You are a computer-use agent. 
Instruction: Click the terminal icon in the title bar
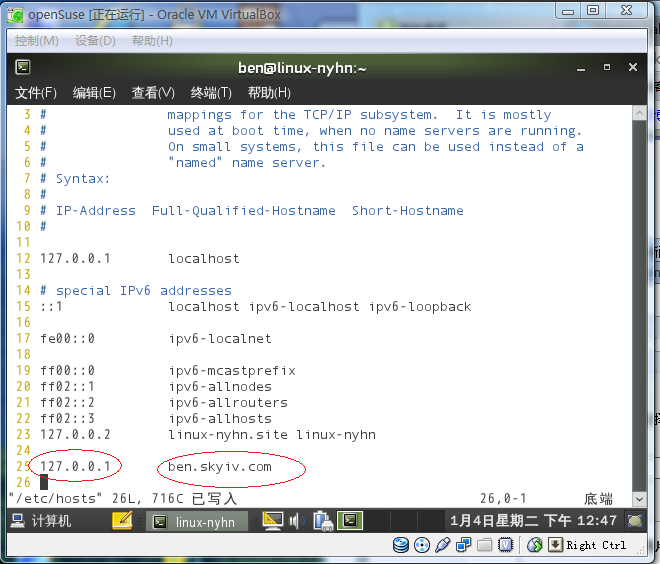pos(23,67)
